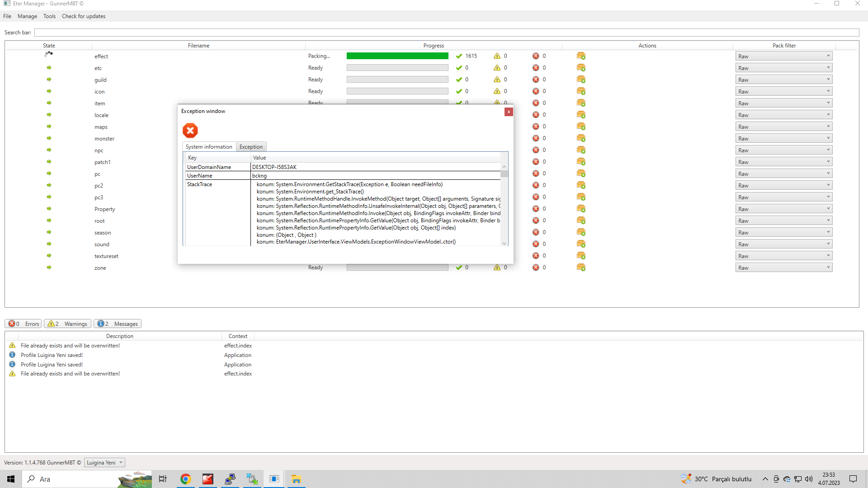This screenshot has width=868, height=488.
Task: Click the green arrow state icon for etc
Action: click(x=49, y=68)
